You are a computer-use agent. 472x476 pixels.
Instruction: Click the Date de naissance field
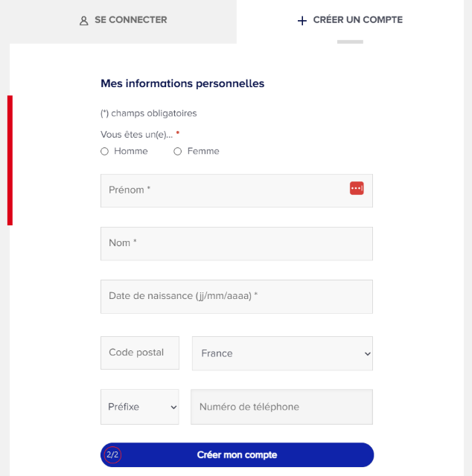click(237, 297)
